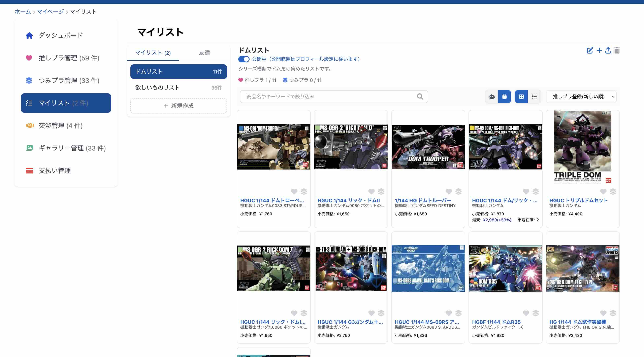Screen dimensions: 644x357
Task: Click the 新規作成 button
Action: [179, 106]
